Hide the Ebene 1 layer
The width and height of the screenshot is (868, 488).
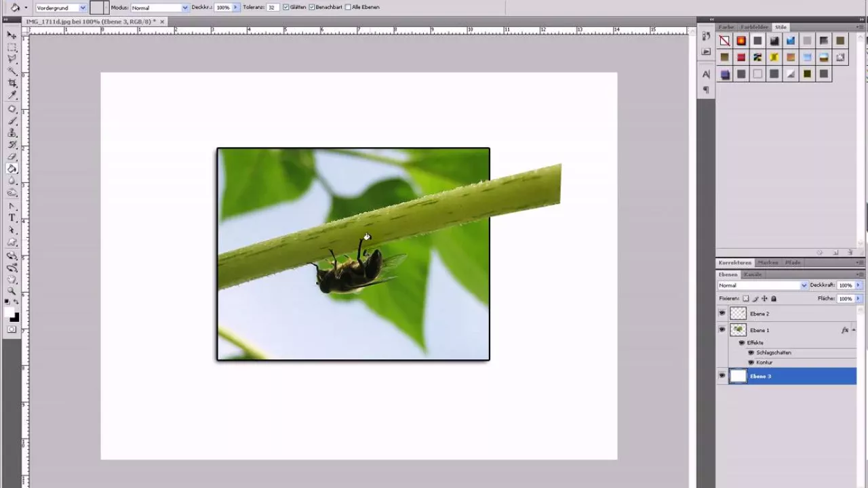click(722, 329)
